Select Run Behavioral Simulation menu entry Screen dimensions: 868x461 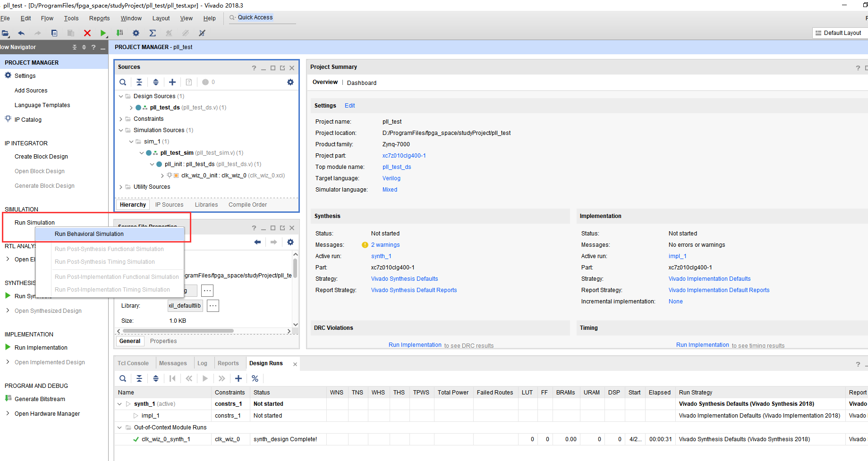110,234
